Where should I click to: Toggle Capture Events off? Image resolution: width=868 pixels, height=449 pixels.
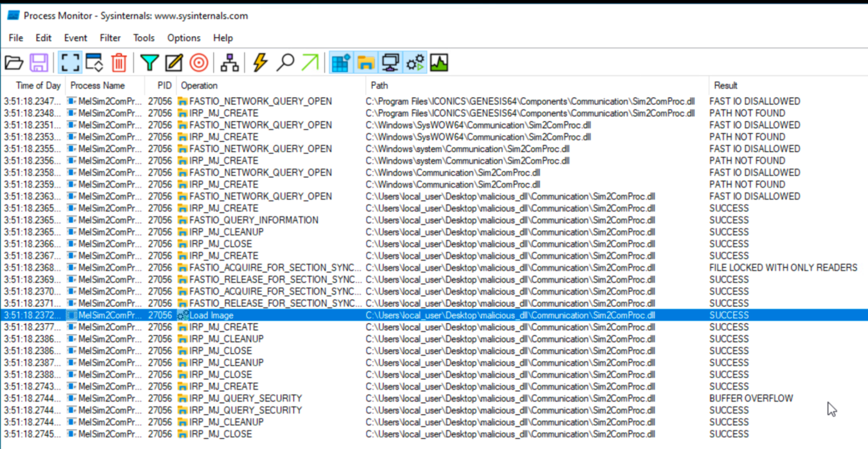tap(70, 62)
